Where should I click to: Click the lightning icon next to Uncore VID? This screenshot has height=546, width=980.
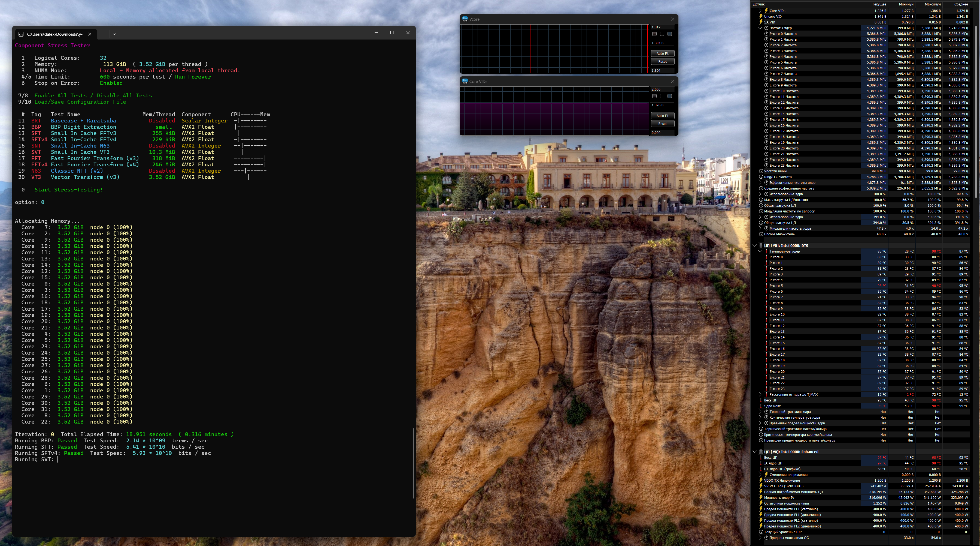[761, 16]
